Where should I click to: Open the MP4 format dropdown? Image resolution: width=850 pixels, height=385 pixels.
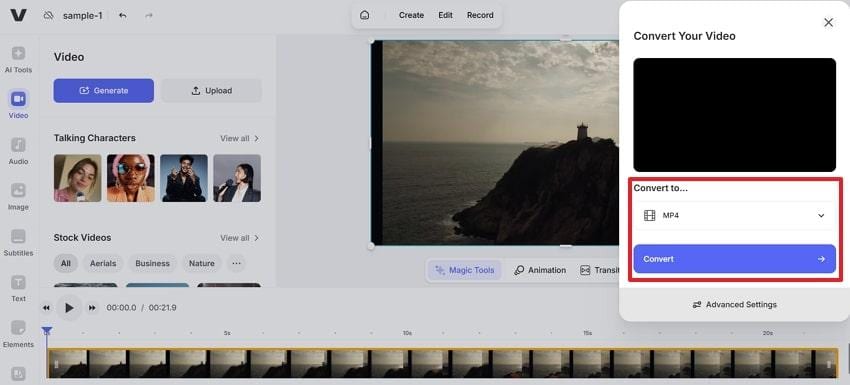(x=735, y=216)
